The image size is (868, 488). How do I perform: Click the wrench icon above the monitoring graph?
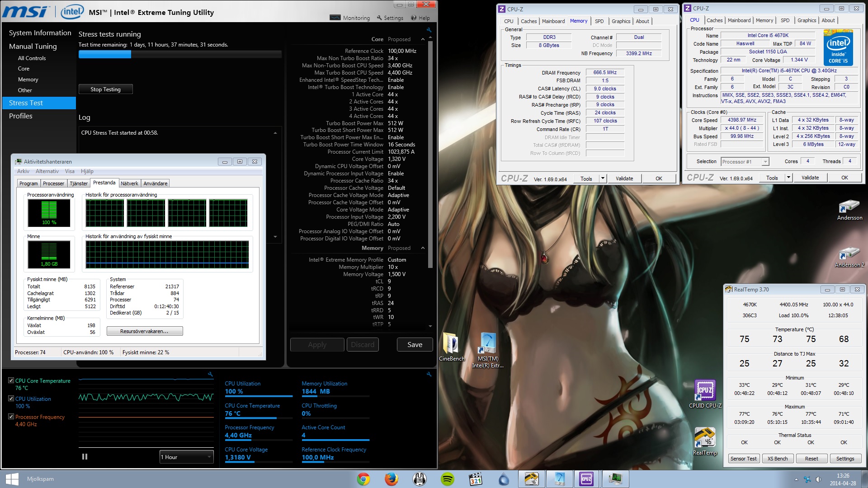(210, 375)
